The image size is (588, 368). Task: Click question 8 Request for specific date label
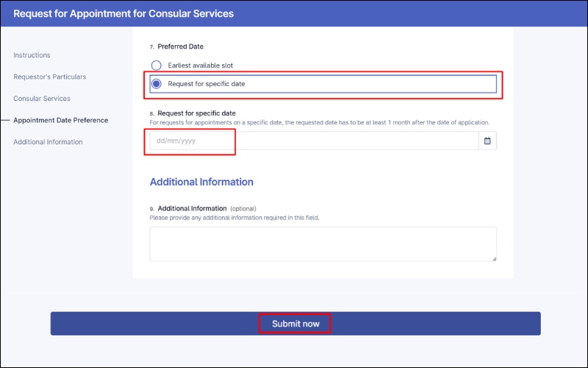196,113
